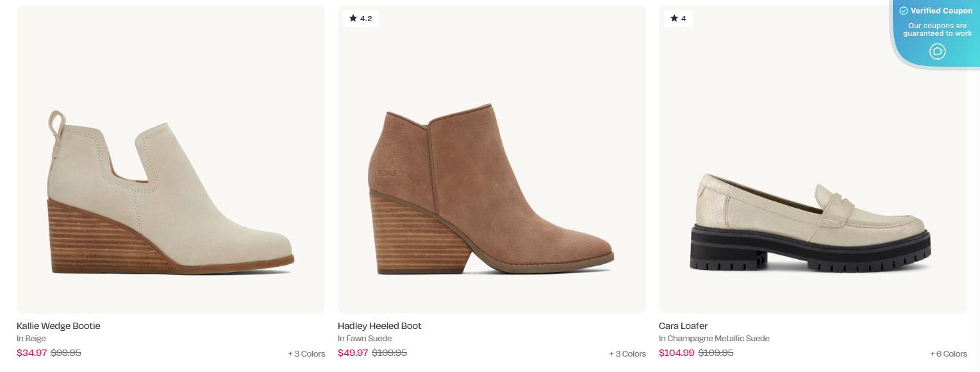The height and width of the screenshot is (372, 980).
Task: Open the 4.2 rating badge on Hadley Heeled Boot
Action: (x=361, y=19)
